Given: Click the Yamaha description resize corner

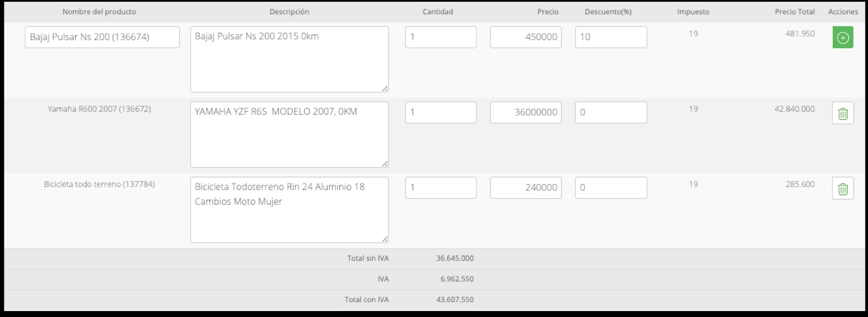Looking at the screenshot, I should tap(384, 163).
